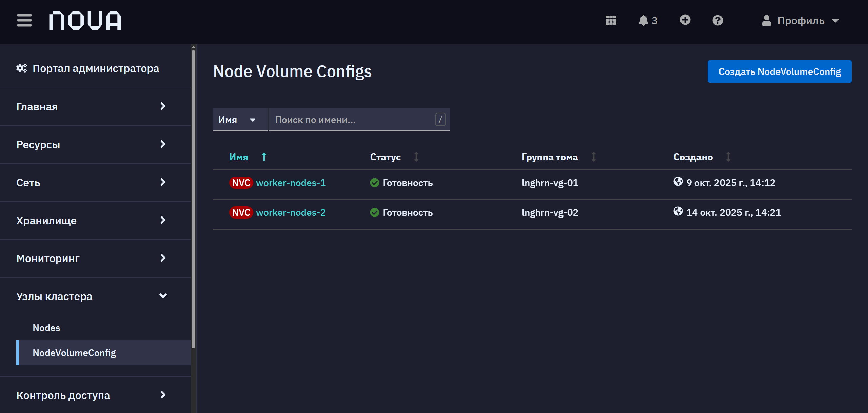Expand the Хранилище sidebar section
The width and height of the screenshot is (868, 413).
(x=95, y=221)
